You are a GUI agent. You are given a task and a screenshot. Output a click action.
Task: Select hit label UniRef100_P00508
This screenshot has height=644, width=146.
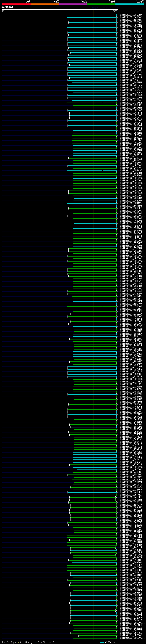(131, 163)
